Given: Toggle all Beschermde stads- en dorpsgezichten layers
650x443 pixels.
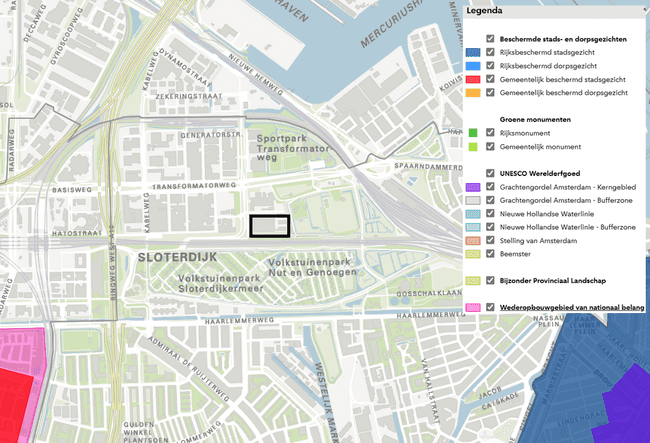Looking at the screenshot, I should point(490,38).
